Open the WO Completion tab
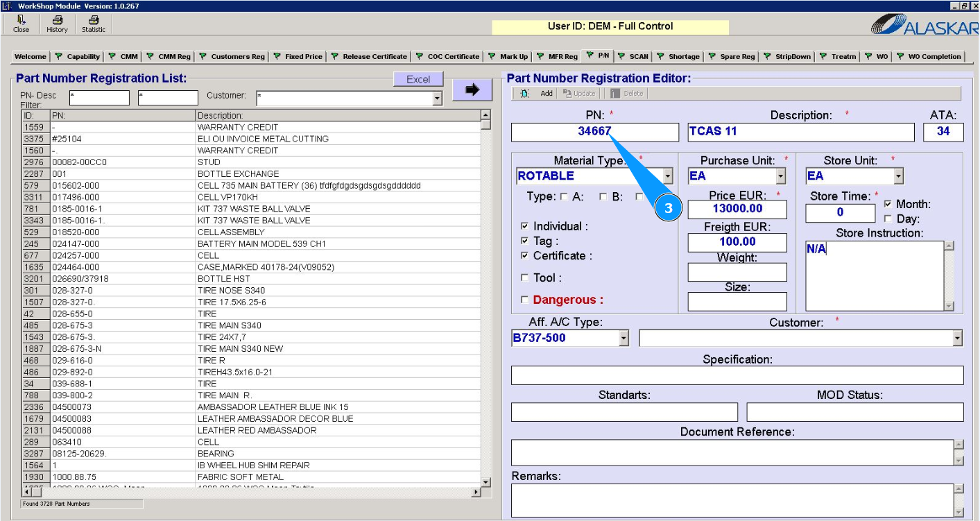The image size is (980, 521). point(929,56)
